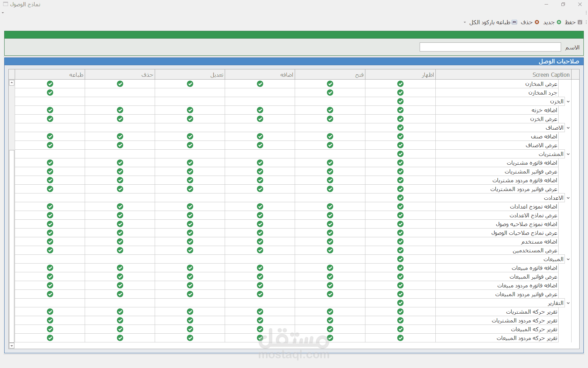The width and height of the screenshot is (588, 368).
Task: Toggle اظهار check for the المبيعات group row
Action: (x=400, y=259)
